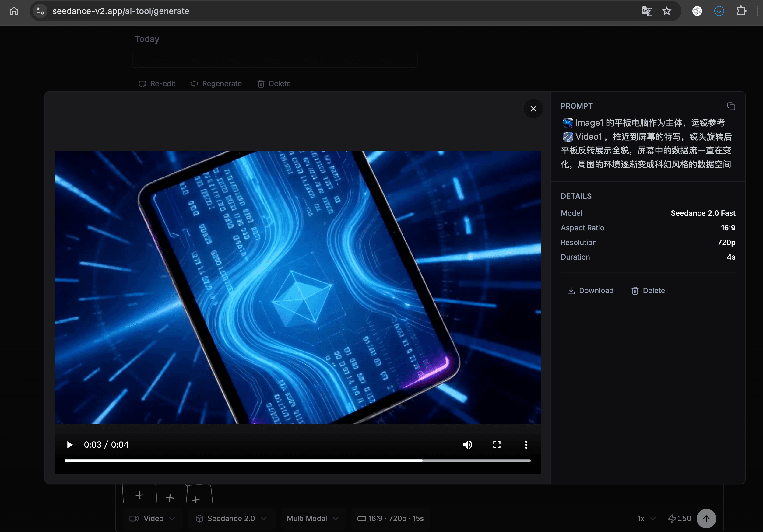Click the video progress bar
The image size is (763, 532).
coord(298,460)
